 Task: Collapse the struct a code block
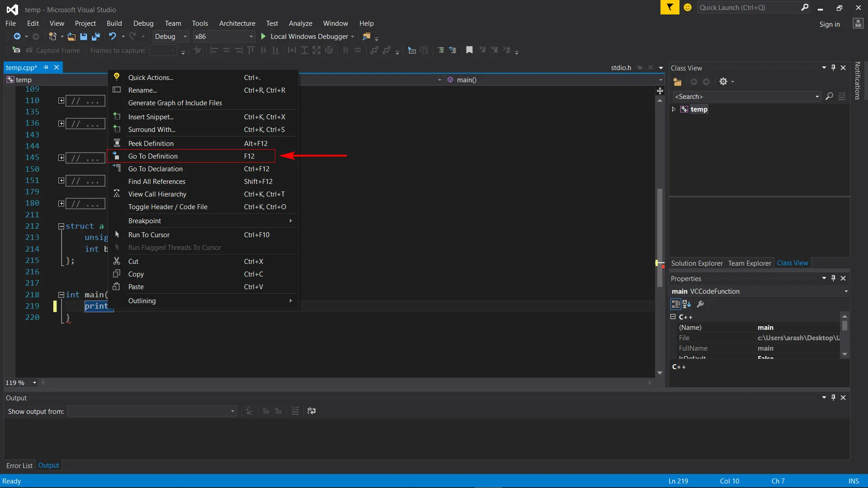point(61,226)
